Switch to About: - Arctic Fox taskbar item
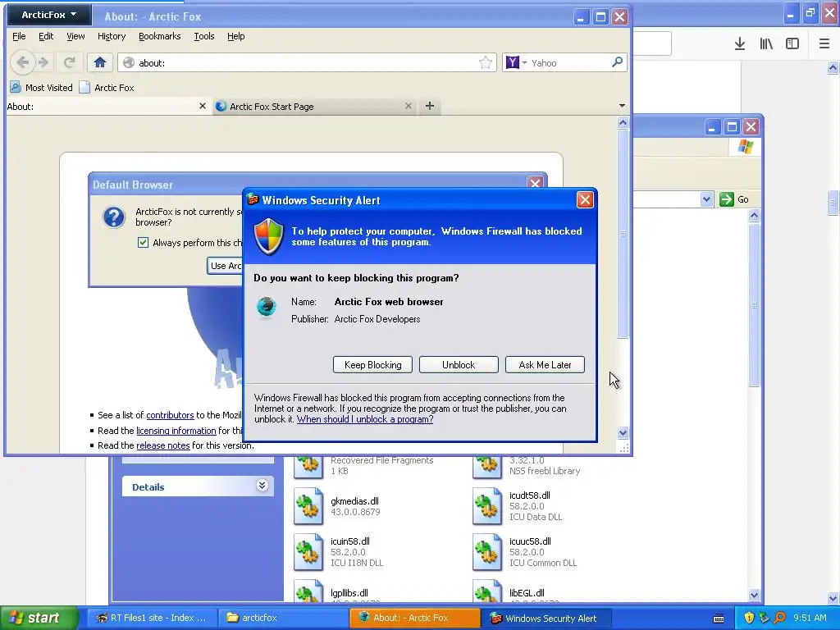 (x=415, y=618)
